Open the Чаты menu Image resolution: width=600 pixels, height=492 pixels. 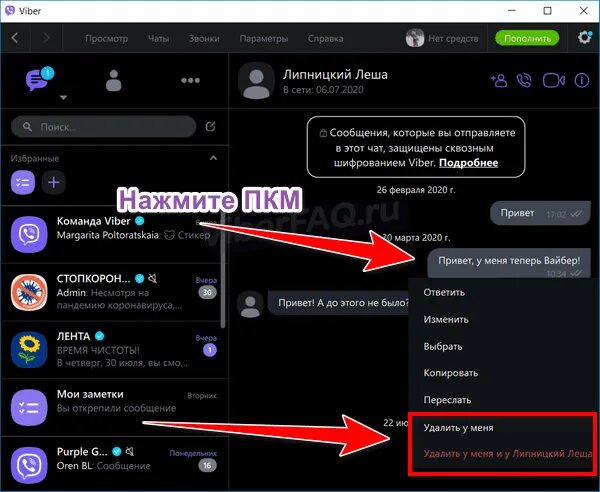[158, 38]
